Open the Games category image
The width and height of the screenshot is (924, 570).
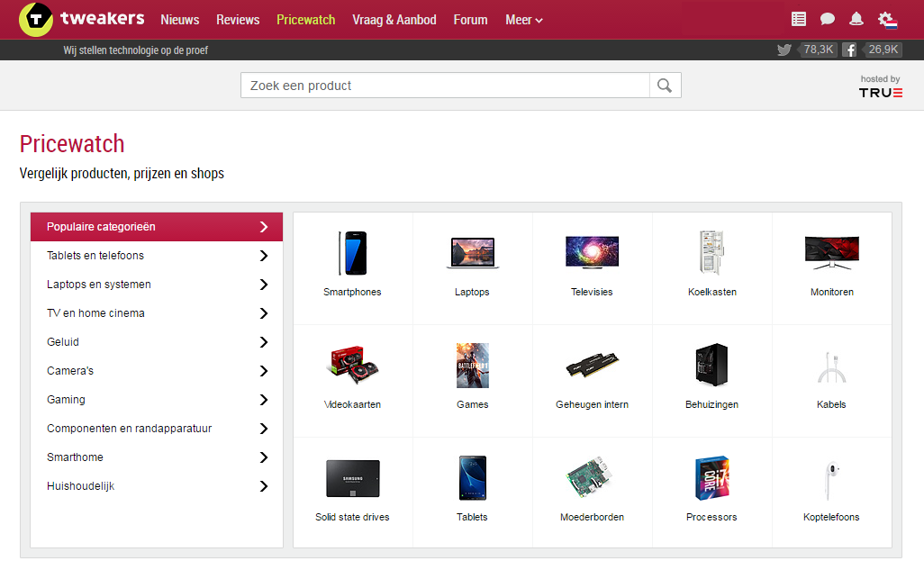coord(473,366)
